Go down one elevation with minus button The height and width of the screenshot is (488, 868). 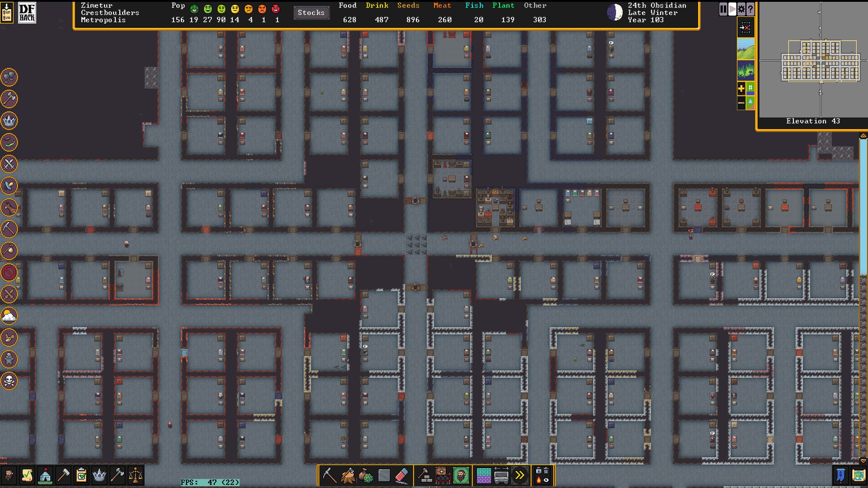[x=741, y=103]
